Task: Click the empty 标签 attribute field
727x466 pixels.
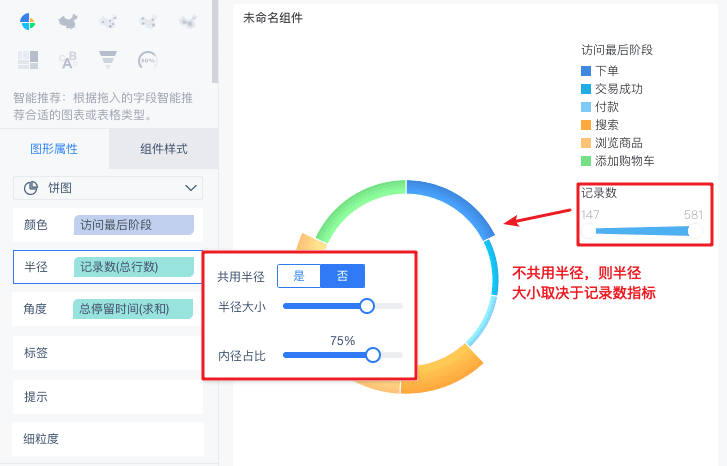Action: coord(108,353)
